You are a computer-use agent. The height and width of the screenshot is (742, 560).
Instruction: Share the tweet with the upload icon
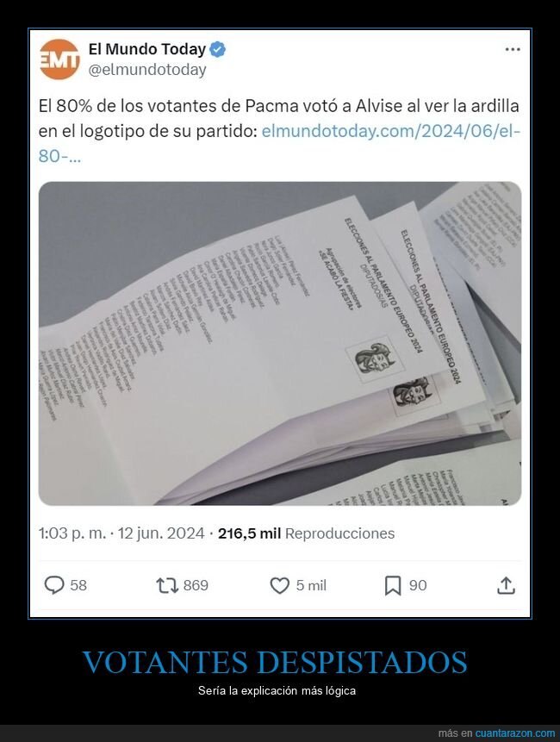pos(506,585)
